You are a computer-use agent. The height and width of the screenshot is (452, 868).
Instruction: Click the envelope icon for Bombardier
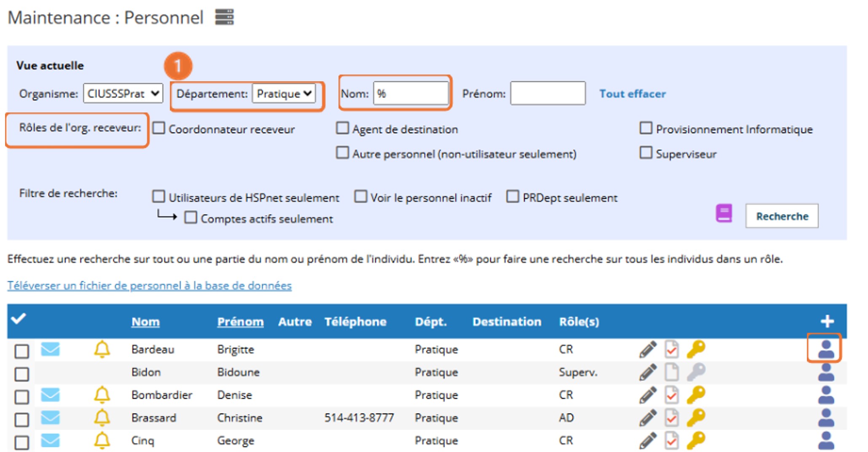(50, 395)
